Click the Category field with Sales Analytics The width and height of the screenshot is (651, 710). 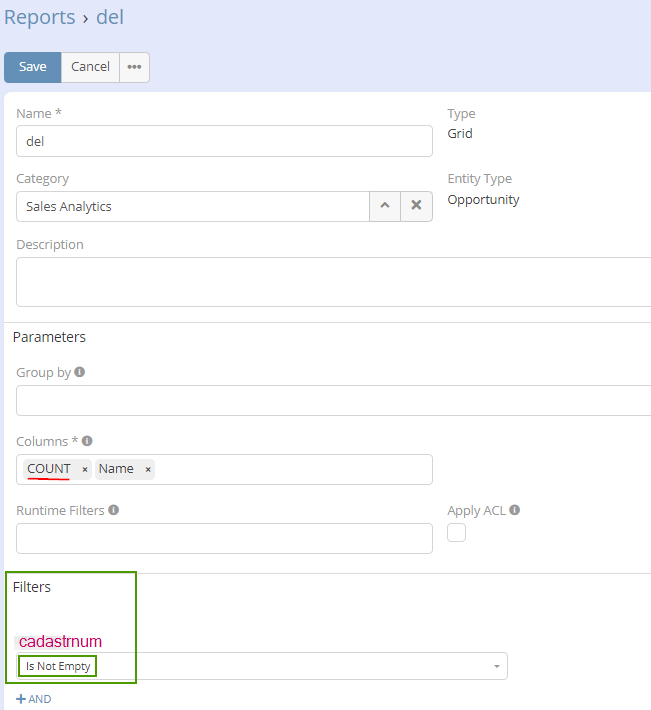coord(192,207)
